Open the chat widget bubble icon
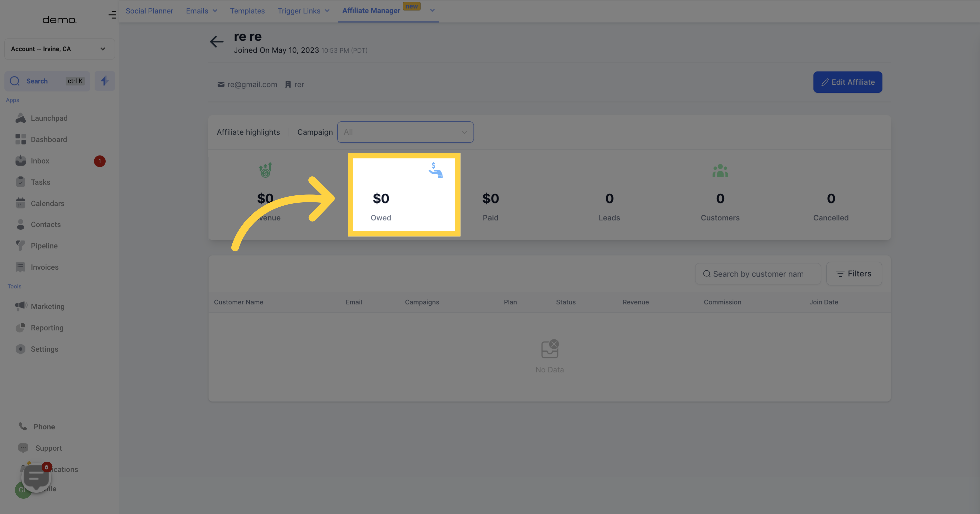This screenshot has height=514, width=980. click(36, 477)
